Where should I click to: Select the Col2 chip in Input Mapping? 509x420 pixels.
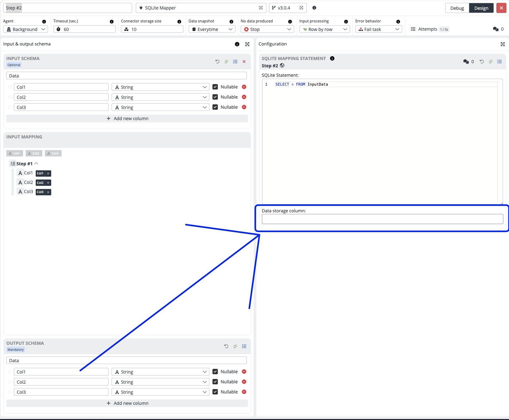click(x=34, y=153)
